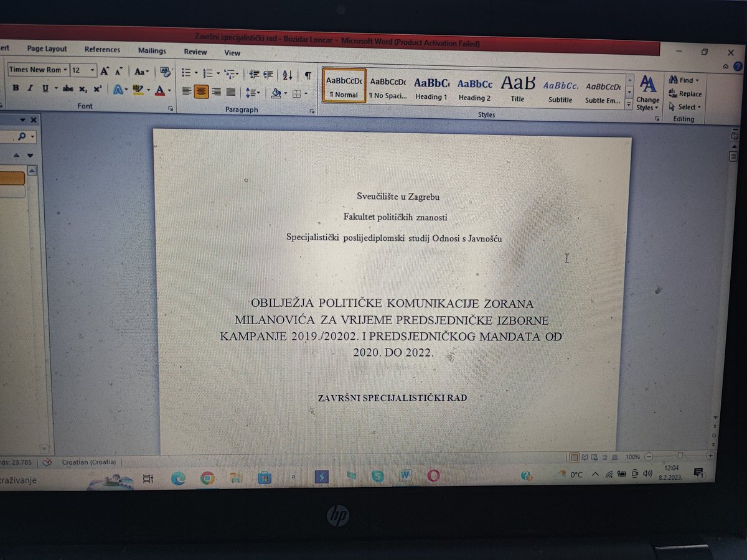Toggle Superscript formatting
This screenshot has width=747, height=560.
coord(97,89)
